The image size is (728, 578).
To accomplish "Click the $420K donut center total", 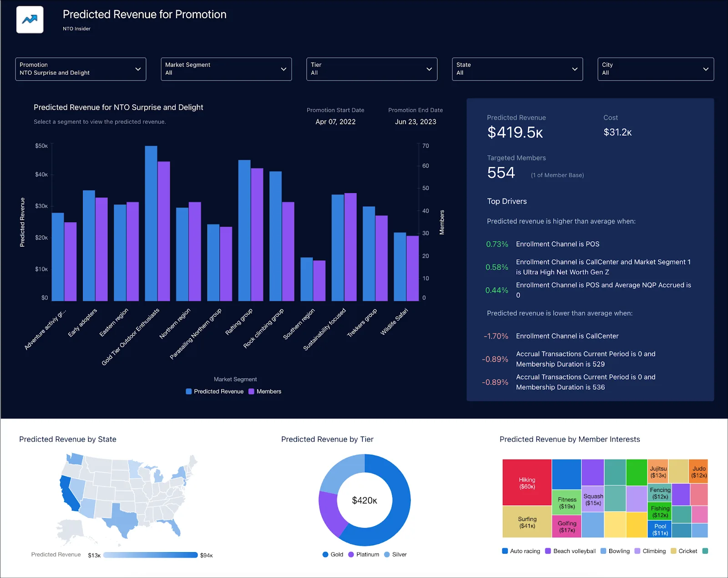I will (364, 501).
